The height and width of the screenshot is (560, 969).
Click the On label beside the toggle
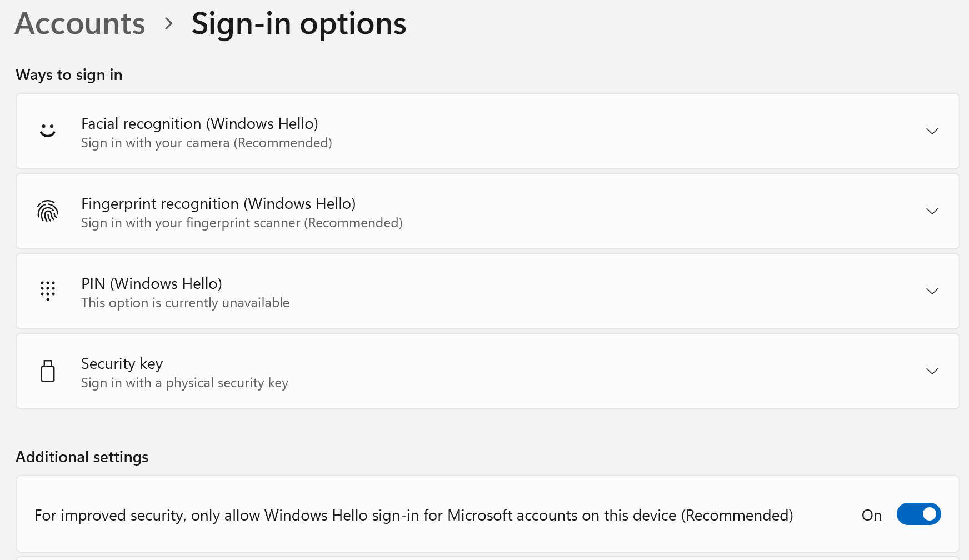pyautogui.click(x=871, y=515)
